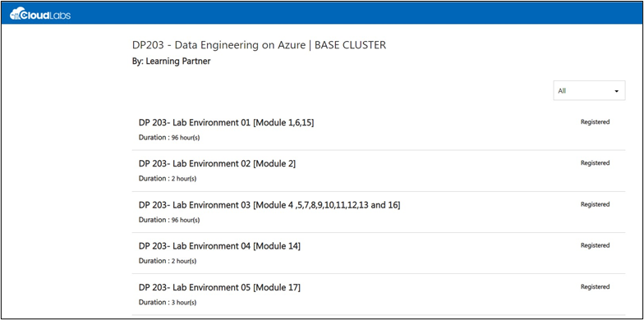Click Registered status for Lab Environment 01
This screenshot has height=320, width=644.
click(x=595, y=121)
